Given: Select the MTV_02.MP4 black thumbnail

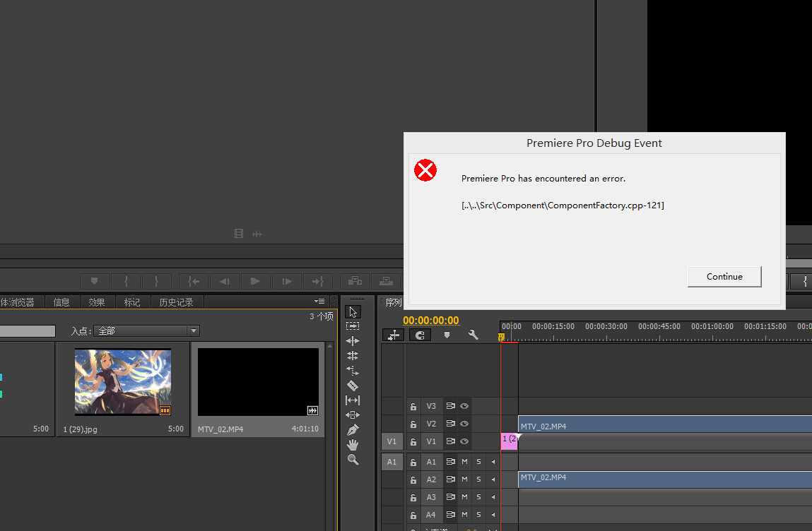Looking at the screenshot, I should click(259, 382).
